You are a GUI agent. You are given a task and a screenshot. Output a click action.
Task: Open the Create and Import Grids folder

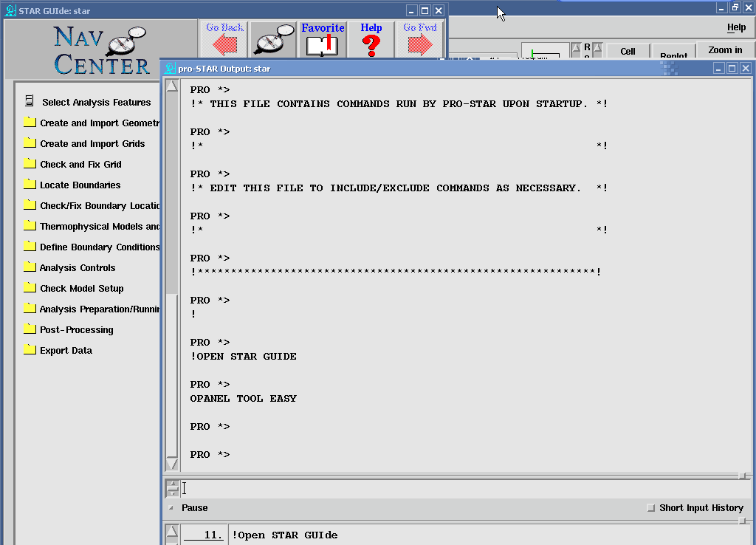click(x=30, y=143)
